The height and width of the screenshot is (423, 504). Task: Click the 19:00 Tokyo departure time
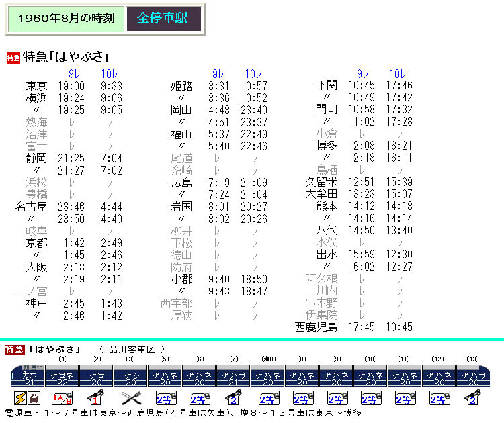click(x=71, y=86)
